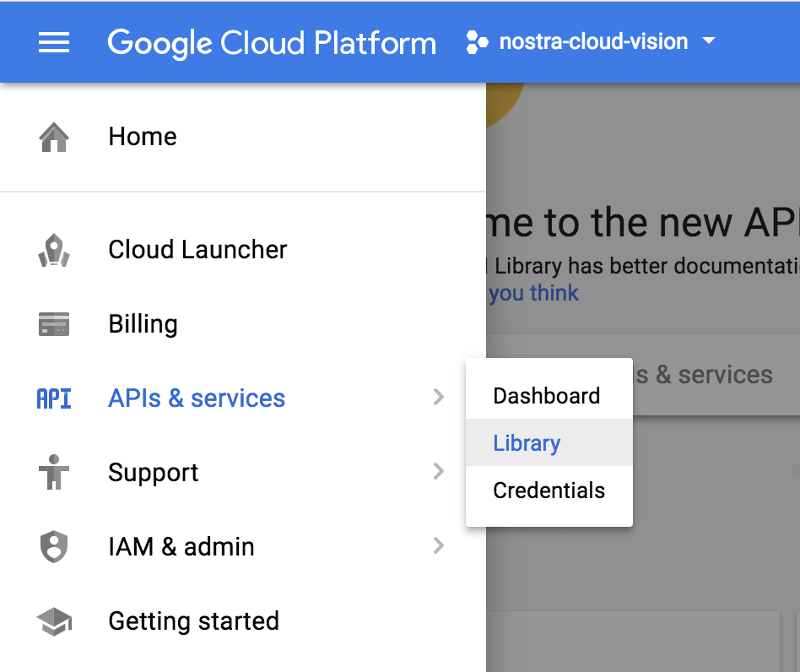Viewport: 800px width, 672px height.
Task: Click the Google Cloud Platform title
Action: tap(272, 43)
